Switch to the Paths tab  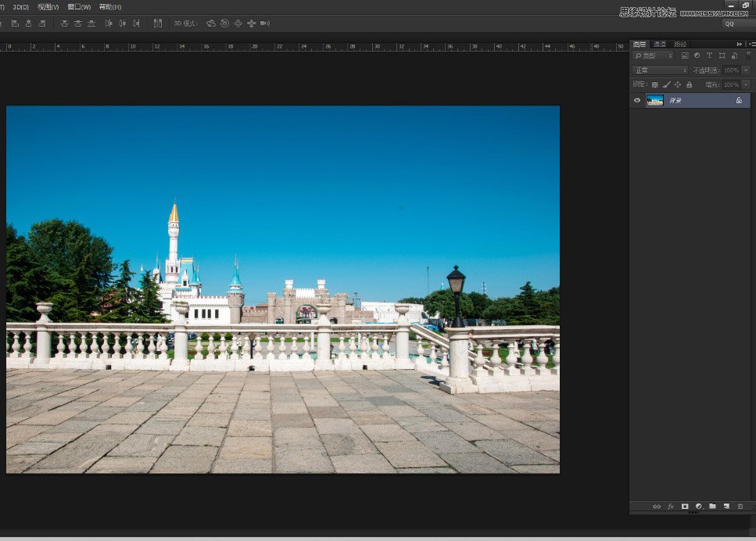(x=680, y=44)
